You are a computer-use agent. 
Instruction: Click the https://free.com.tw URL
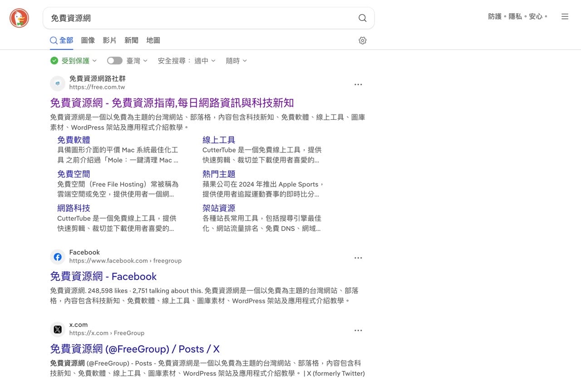click(x=97, y=87)
